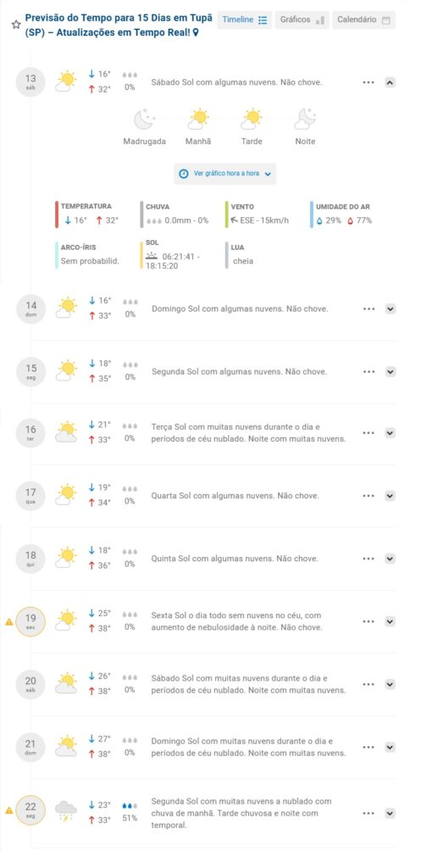
Task: Switch to the Calendário view tab
Action: coord(363,20)
